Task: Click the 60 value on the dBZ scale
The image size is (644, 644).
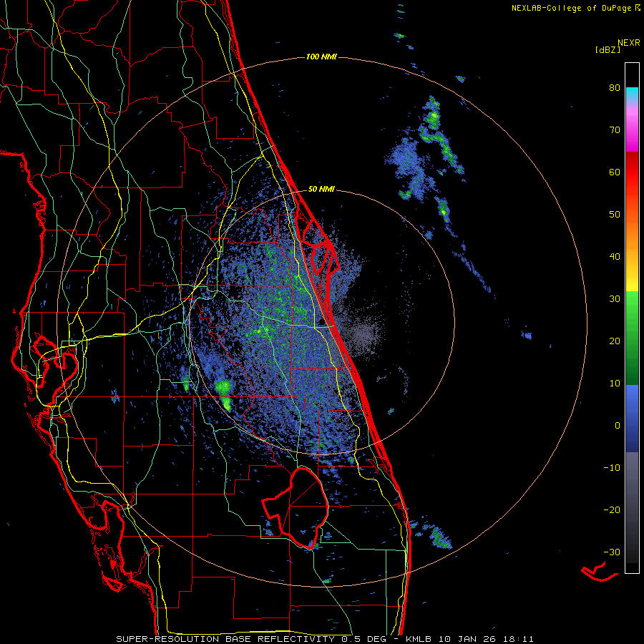Action: tap(615, 172)
